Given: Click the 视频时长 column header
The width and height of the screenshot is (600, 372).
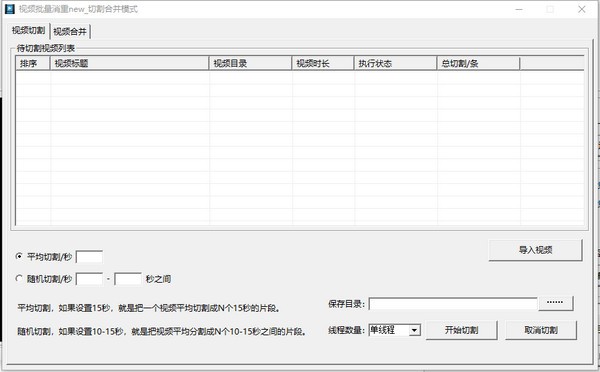Looking at the screenshot, I should (x=323, y=63).
